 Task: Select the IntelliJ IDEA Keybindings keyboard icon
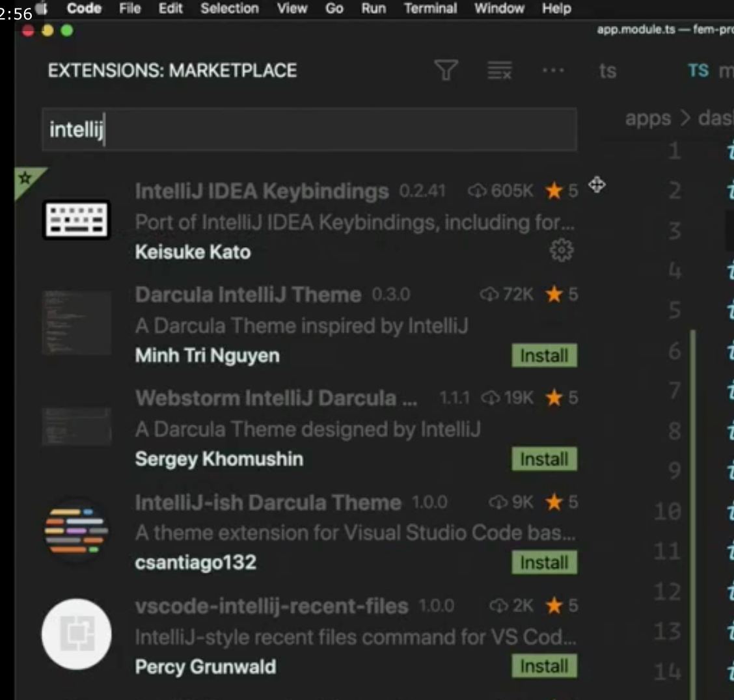tap(77, 220)
